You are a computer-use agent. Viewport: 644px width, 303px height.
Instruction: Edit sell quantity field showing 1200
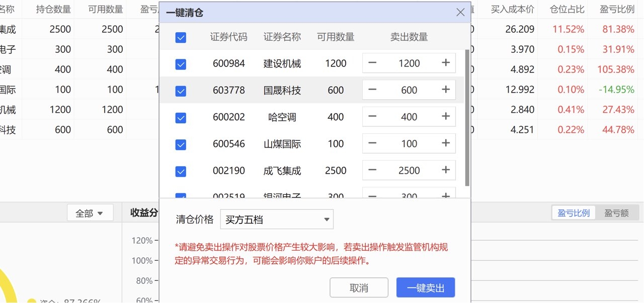[409, 63]
